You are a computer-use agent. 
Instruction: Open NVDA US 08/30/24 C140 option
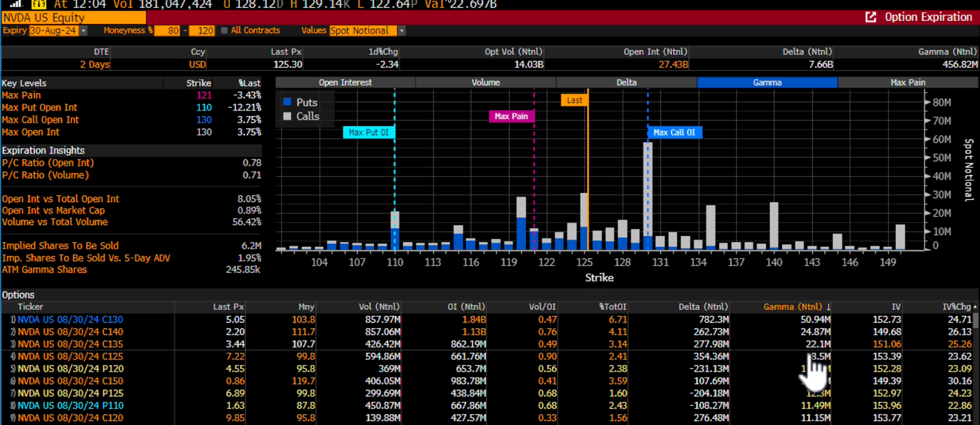[70, 332]
